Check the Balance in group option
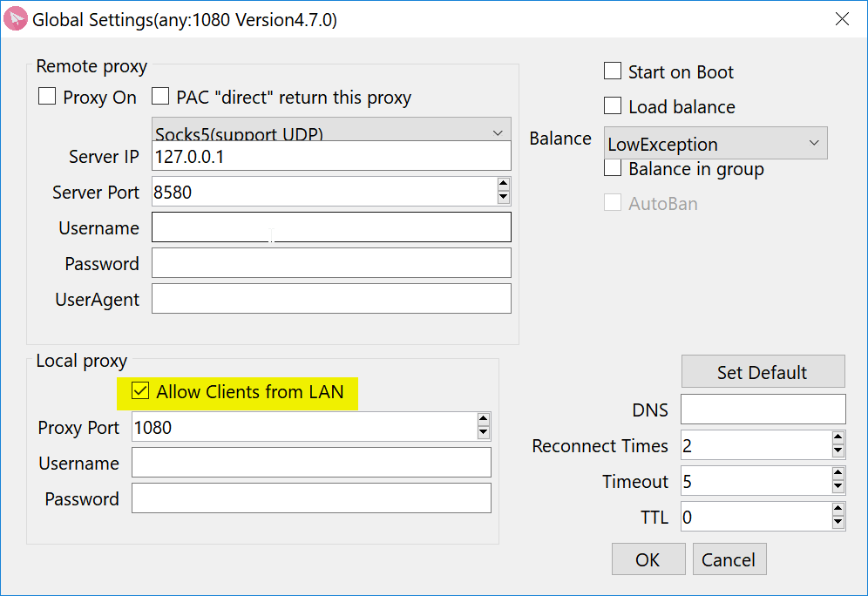Image resolution: width=868 pixels, height=596 pixels. point(614,168)
